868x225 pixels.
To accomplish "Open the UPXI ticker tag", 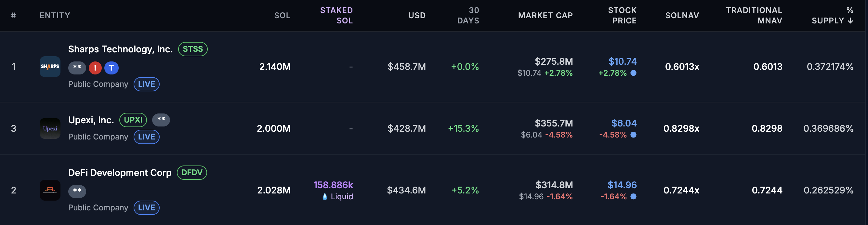I will (x=133, y=120).
